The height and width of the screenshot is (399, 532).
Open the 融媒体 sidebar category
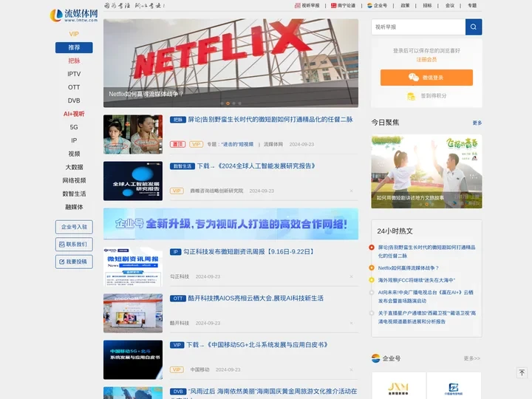pos(74,207)
